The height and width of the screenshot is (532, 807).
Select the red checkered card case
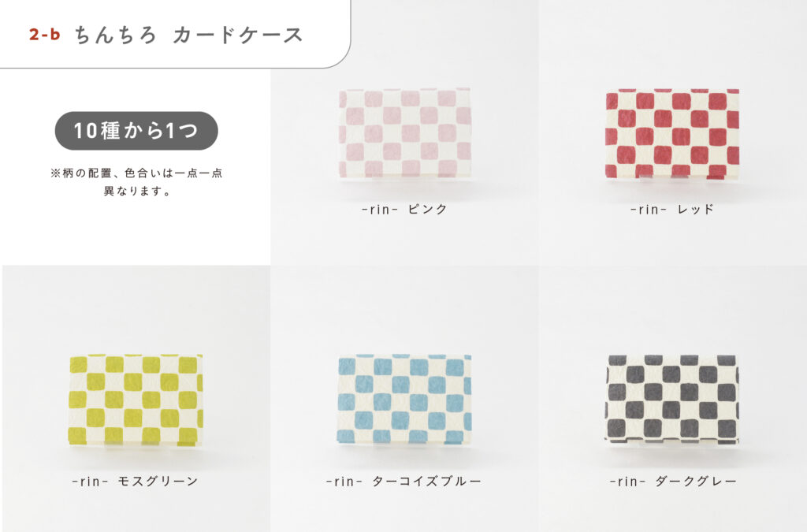tap(672, 134)
